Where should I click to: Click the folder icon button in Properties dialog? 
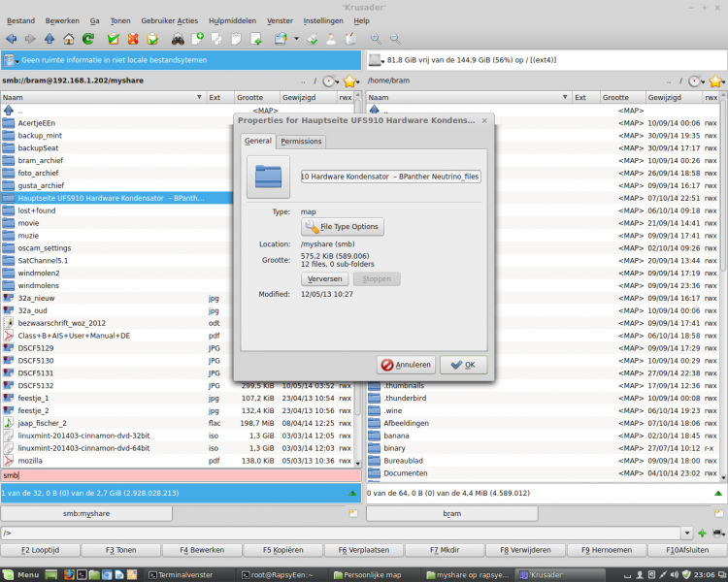pos(269,176)
